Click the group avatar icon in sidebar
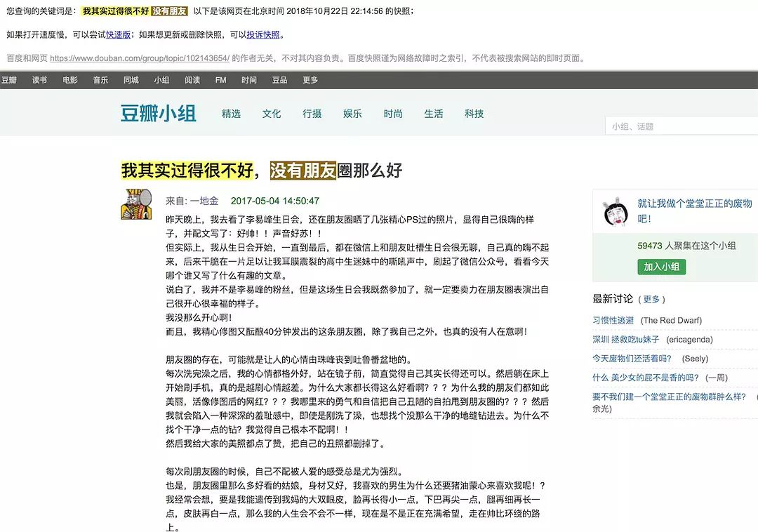The width and height of the screenshot is (758, 532). tap(615, 213)
